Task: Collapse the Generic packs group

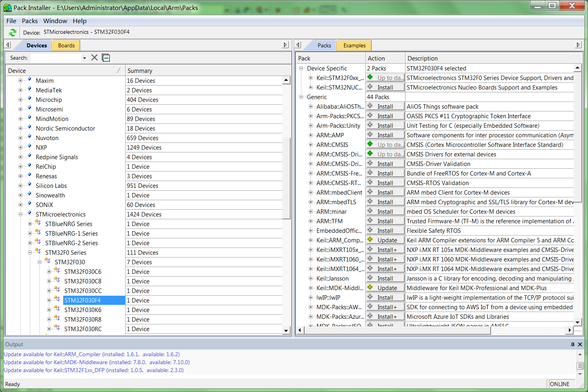Action: (301, 97)
